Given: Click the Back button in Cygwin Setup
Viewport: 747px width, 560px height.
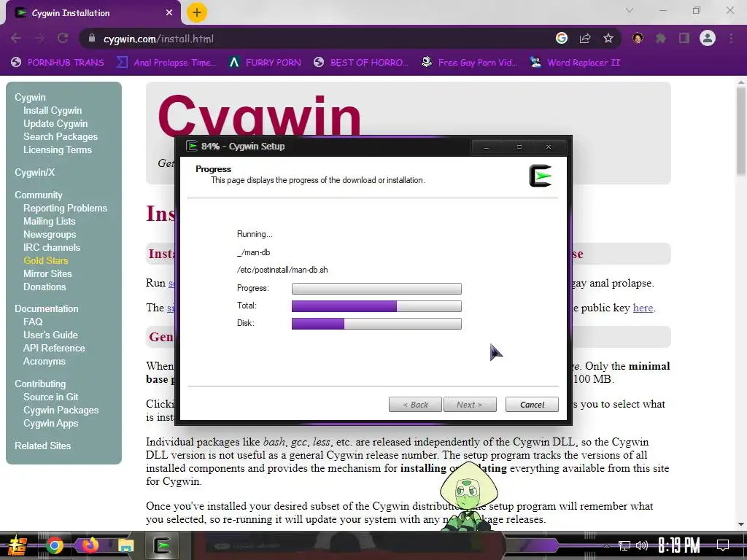Looking at the screenshot, I should pyautogui.click(x=415, y=404).
